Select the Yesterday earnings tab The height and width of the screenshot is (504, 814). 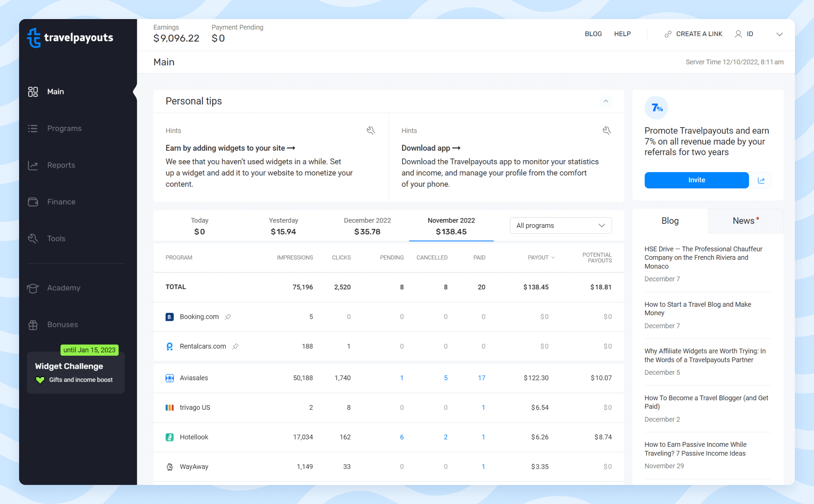click(x=283, y=226)
